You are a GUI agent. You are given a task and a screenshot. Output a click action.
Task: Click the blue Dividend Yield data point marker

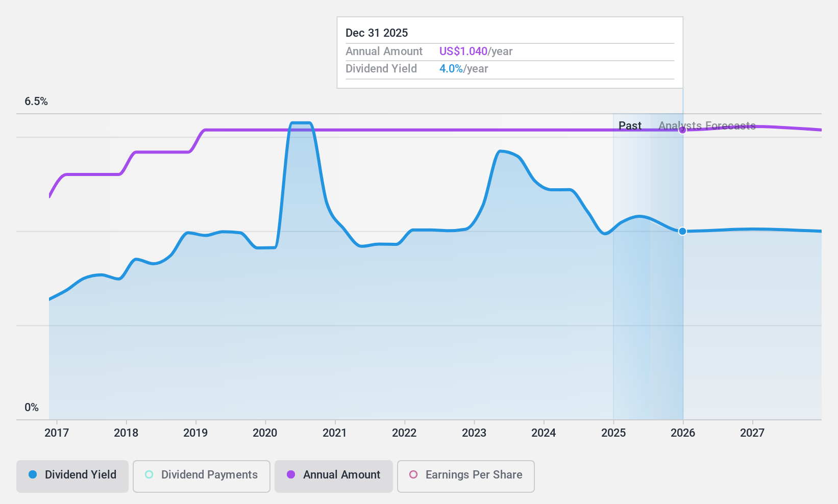pyautogui.click(x=682, y=231)
